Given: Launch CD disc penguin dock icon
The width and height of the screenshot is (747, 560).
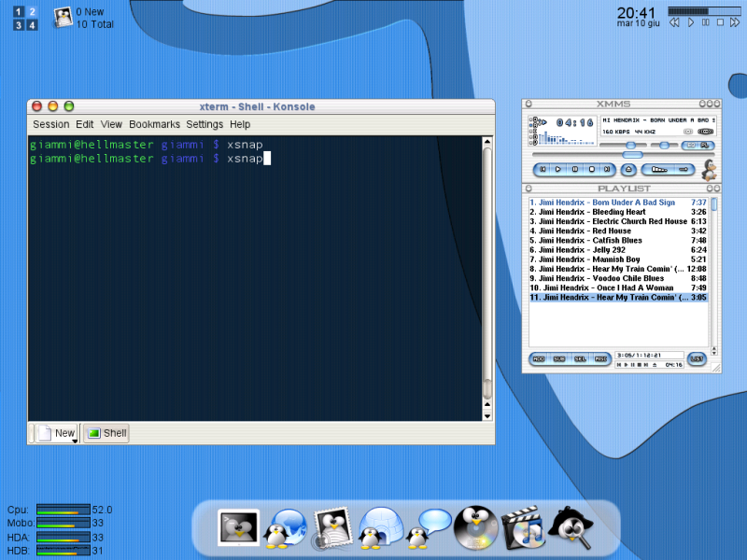Looking at the screenshot, I should [475, 527].
